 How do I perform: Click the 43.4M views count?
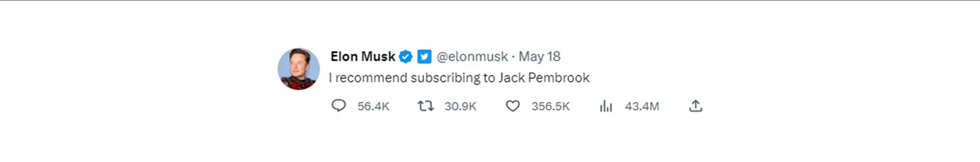[642, 106]
